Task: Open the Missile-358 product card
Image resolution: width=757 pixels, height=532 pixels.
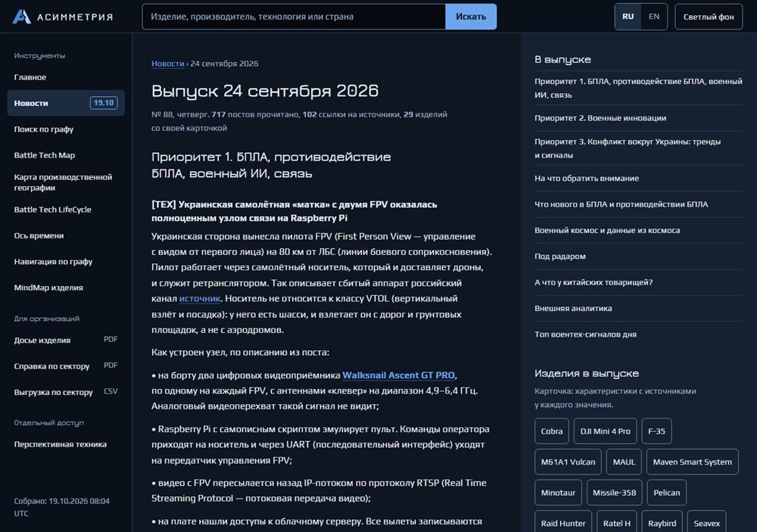Action: tap(614, 493)
